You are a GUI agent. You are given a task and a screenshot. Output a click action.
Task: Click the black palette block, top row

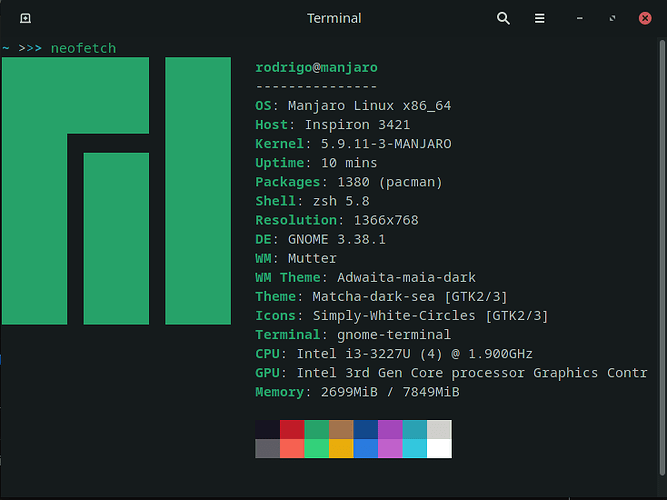coord(268,429)
